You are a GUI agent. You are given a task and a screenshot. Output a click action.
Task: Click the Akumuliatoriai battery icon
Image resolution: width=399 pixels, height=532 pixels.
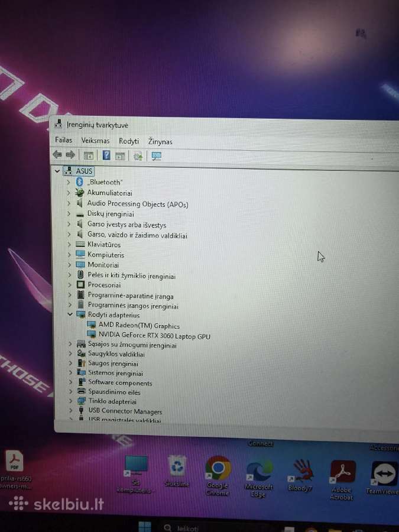(79, 192)
